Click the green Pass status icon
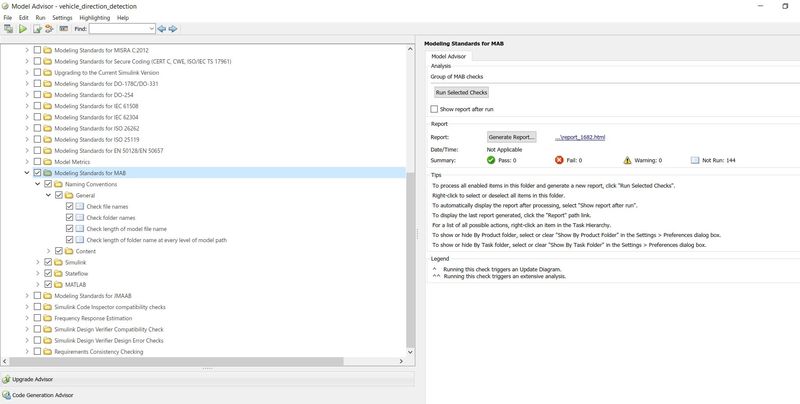Image resolution: width=800 pixels, height=404 pixels. coord(491,160)
